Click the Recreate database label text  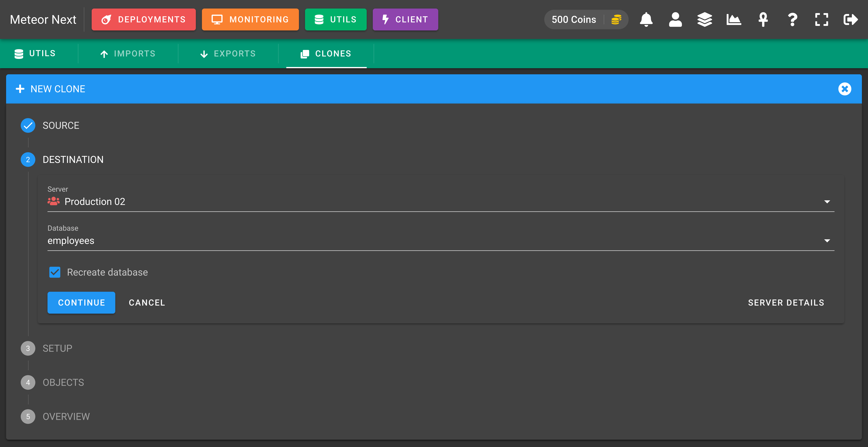[x=108, y=272]
